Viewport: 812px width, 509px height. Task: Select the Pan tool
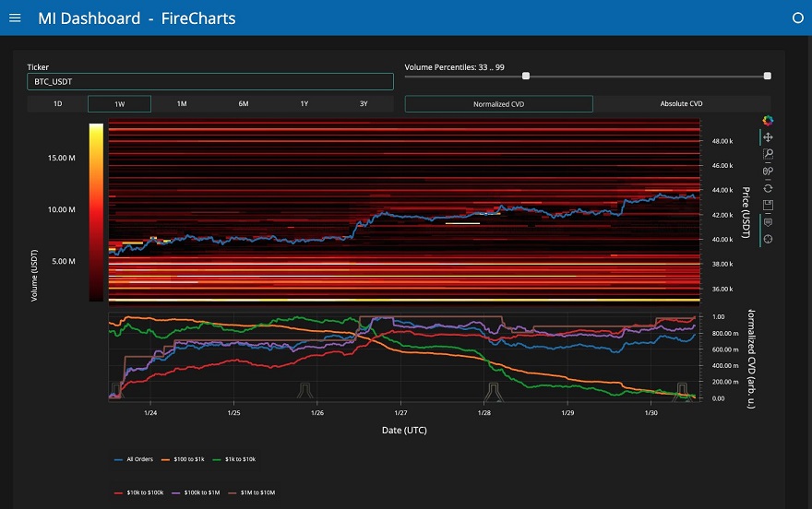768,137
